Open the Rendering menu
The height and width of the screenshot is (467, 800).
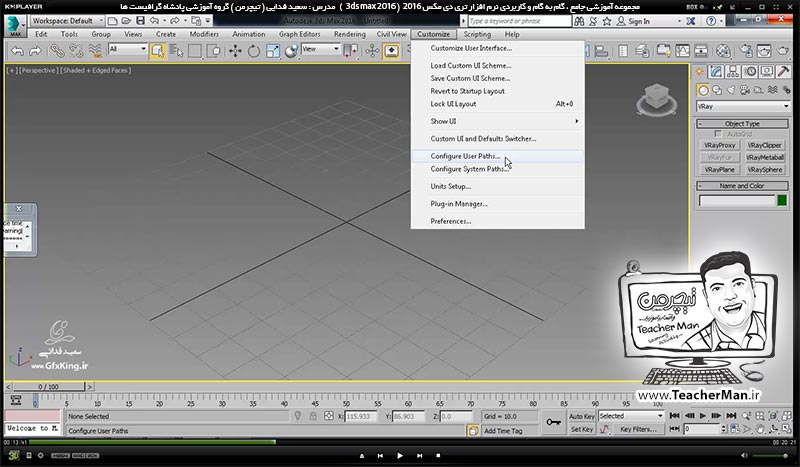click(349, 34)
